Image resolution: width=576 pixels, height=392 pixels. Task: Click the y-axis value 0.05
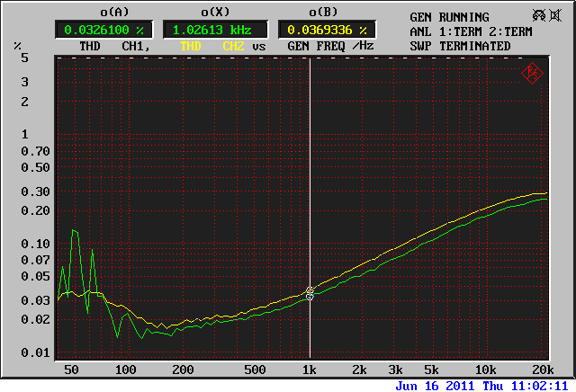pyautogui.click(x=35, y=276)
